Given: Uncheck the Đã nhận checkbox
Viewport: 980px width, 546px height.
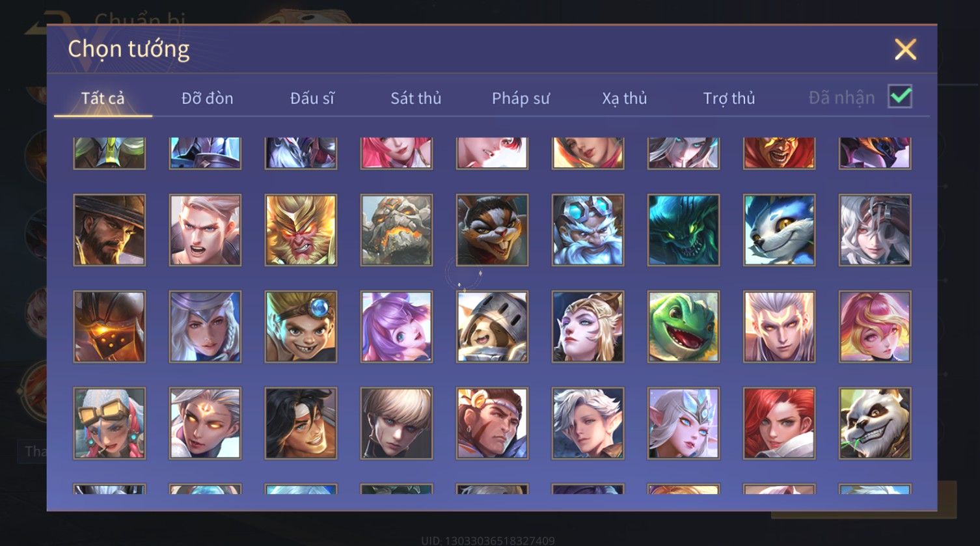Looking at the screenshot, I should 900,97.
